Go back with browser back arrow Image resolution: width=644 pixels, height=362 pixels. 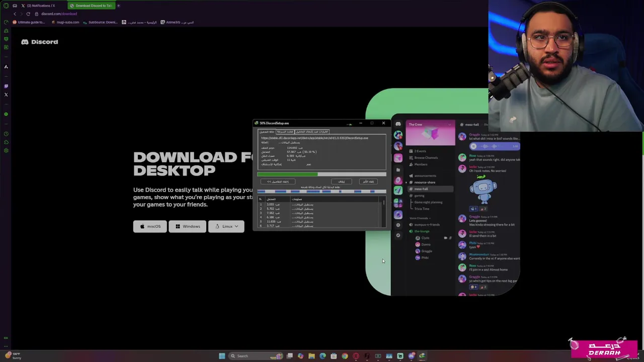(x=15, y=14)
